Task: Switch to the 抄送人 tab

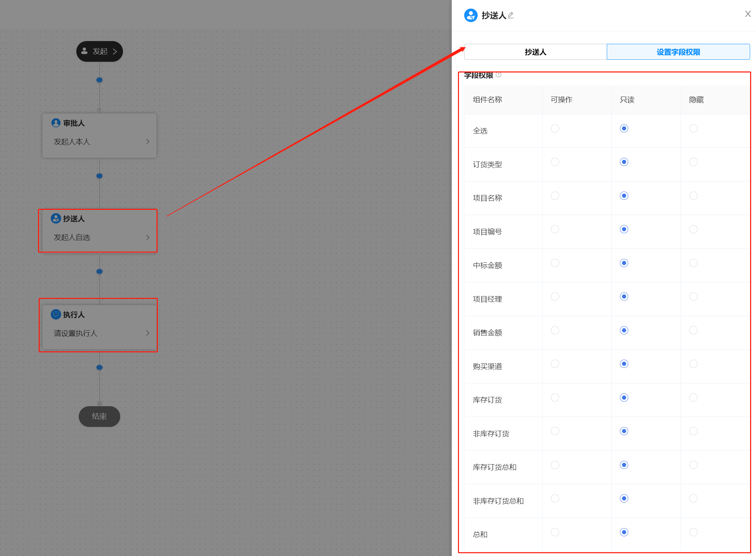Action: pos(535,52)
